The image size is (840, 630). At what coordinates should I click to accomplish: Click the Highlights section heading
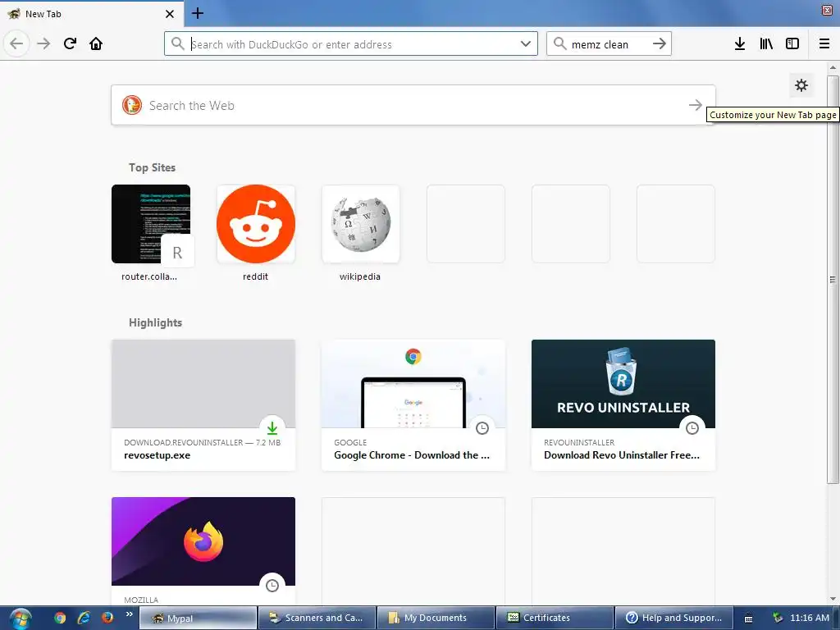[x=155, y=322]
